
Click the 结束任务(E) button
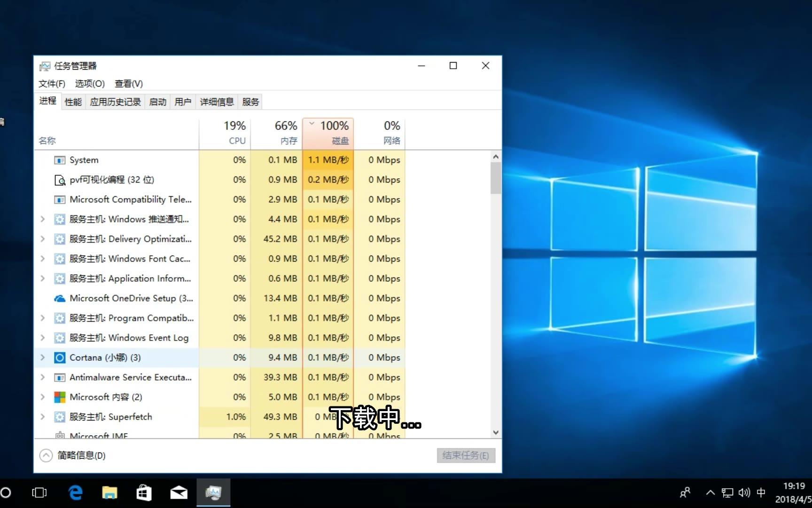(x=466, y=456)
